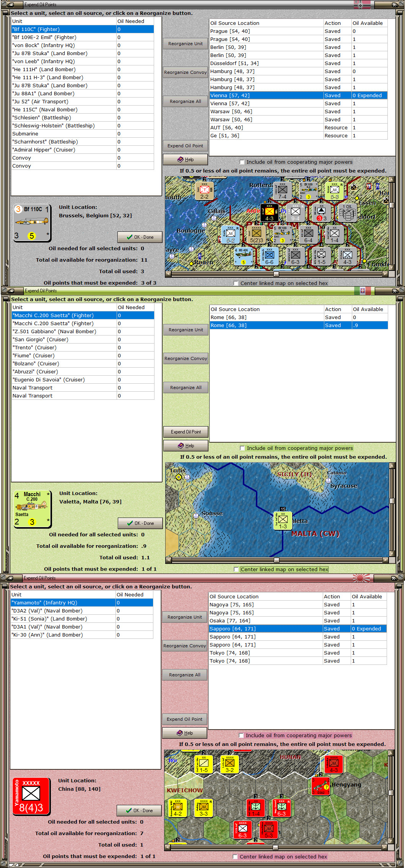Select the tan 5(2)3 HQ counter

click(256, 235)
